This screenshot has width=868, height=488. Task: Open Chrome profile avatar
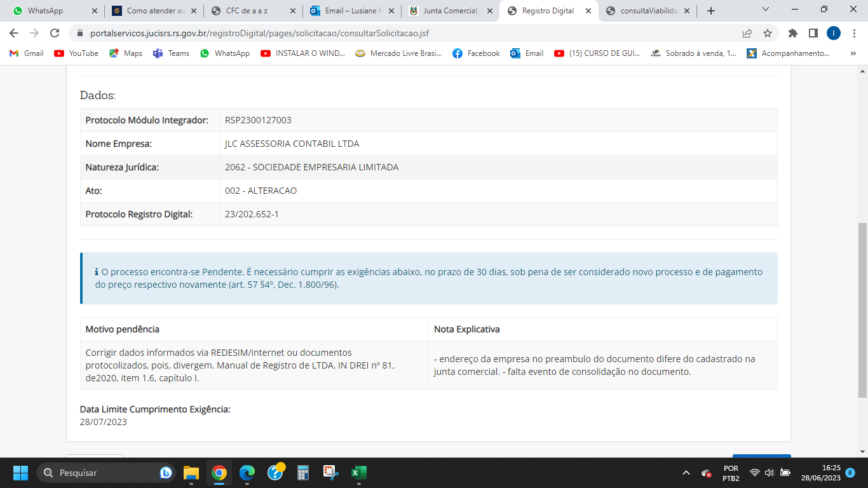834,33
